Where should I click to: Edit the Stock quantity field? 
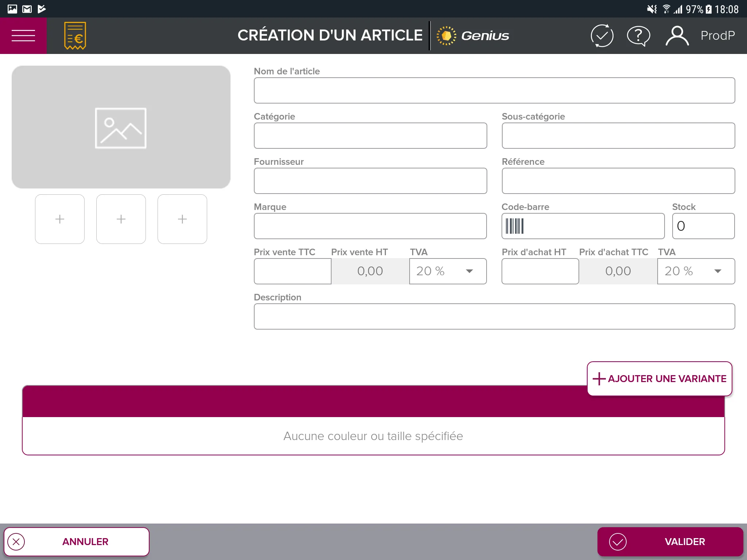tap(703, 226)
